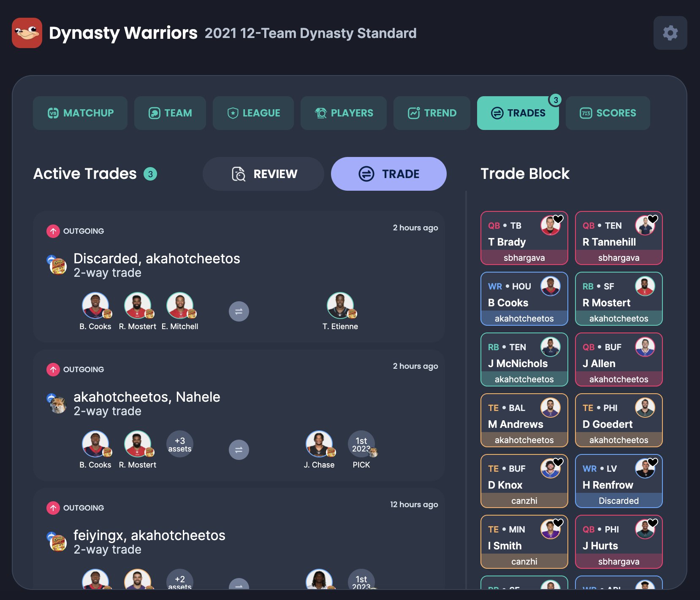Screen dimensions: 700x600
Task: Click the Review trades button
Action: (263, 174)
